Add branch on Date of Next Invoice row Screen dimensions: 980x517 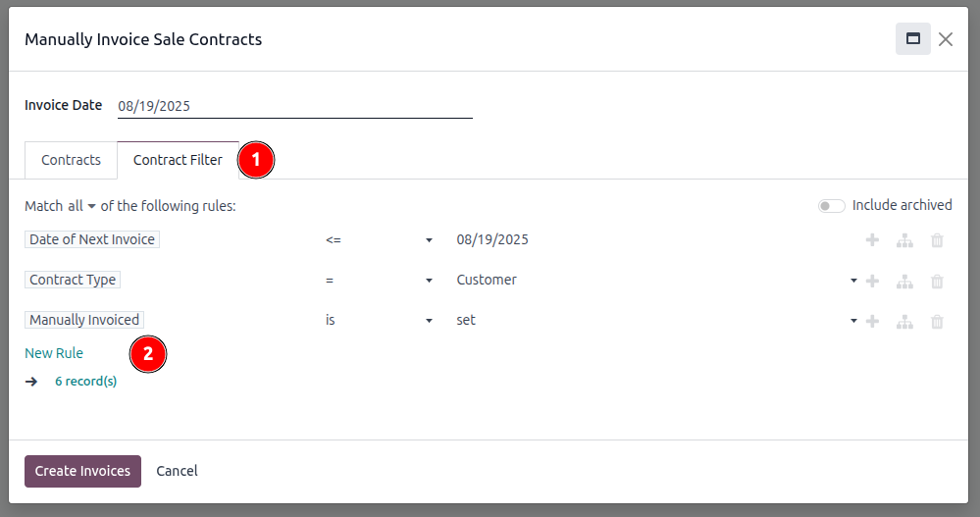tap(904, 240)
